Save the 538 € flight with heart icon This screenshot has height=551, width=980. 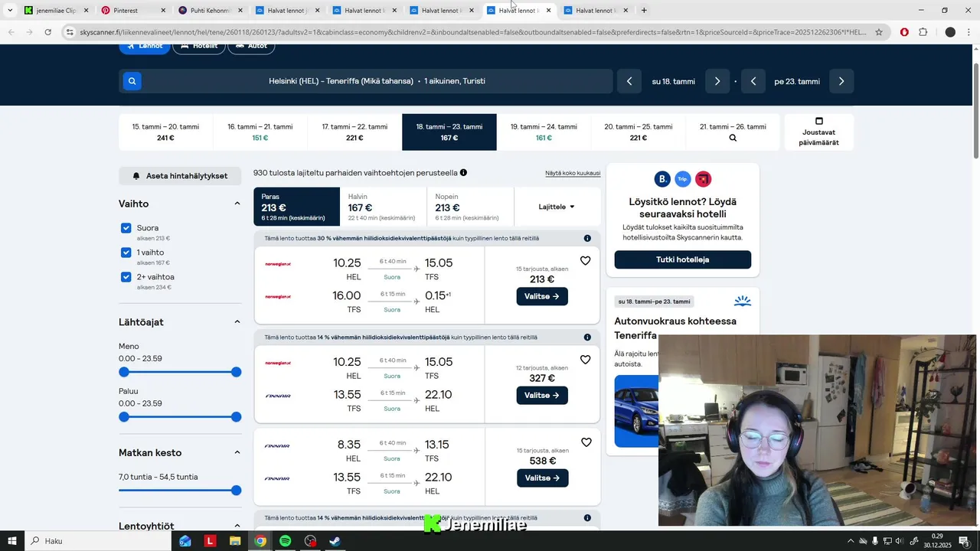click(586, 442)
